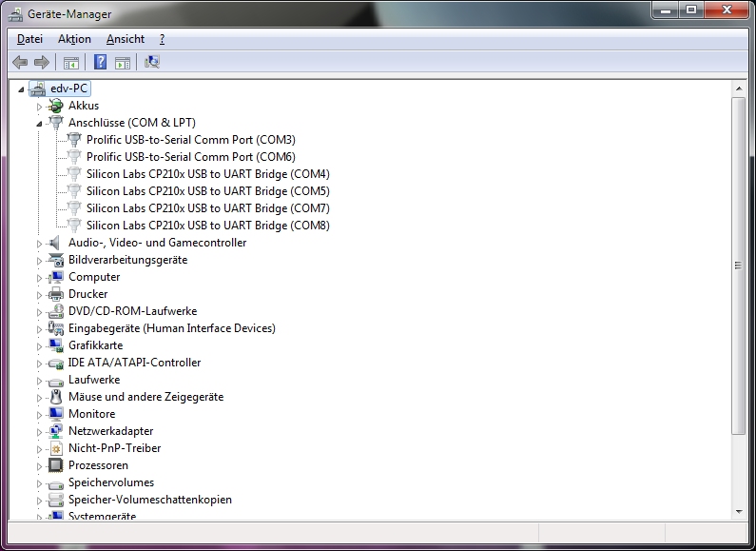This screenshot has height=551, width=756.
Task: Expand the Akkus category
Action: tap(39, 107)
